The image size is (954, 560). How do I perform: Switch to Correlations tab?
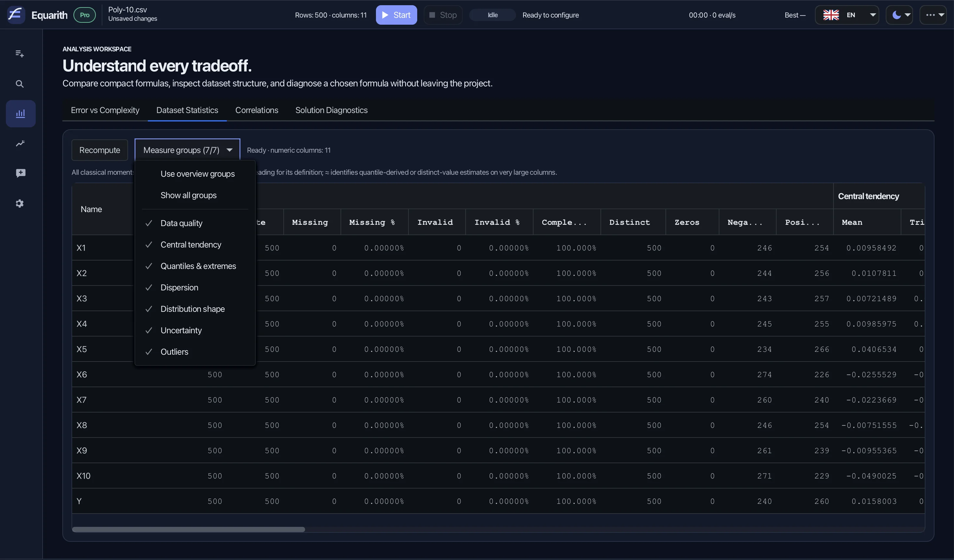click(257, 110)
